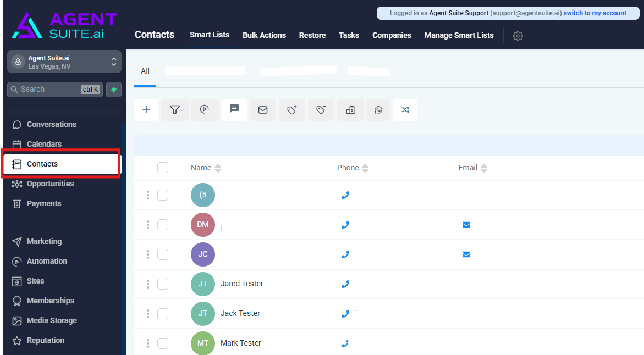Expand the Agent Suite.ai location switcher
Screen dimensions: 644x355
[x=64, y=62]
